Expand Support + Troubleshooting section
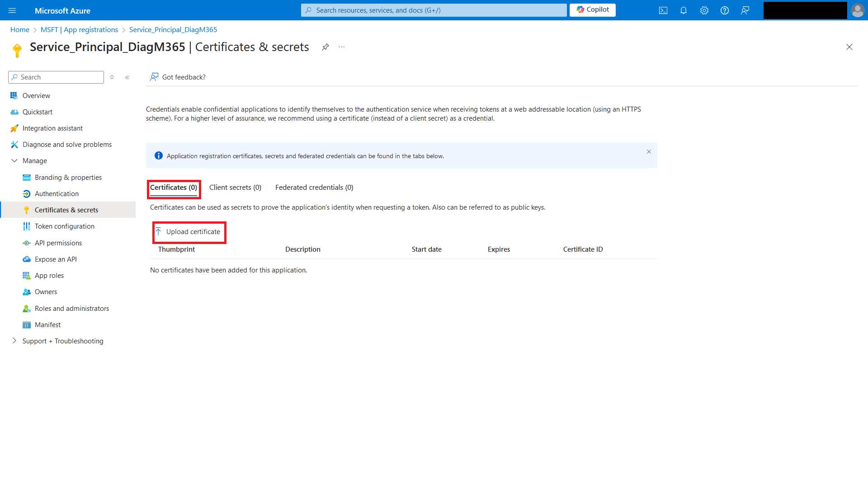This screenshot has width=868, height=488. [14, 341]
